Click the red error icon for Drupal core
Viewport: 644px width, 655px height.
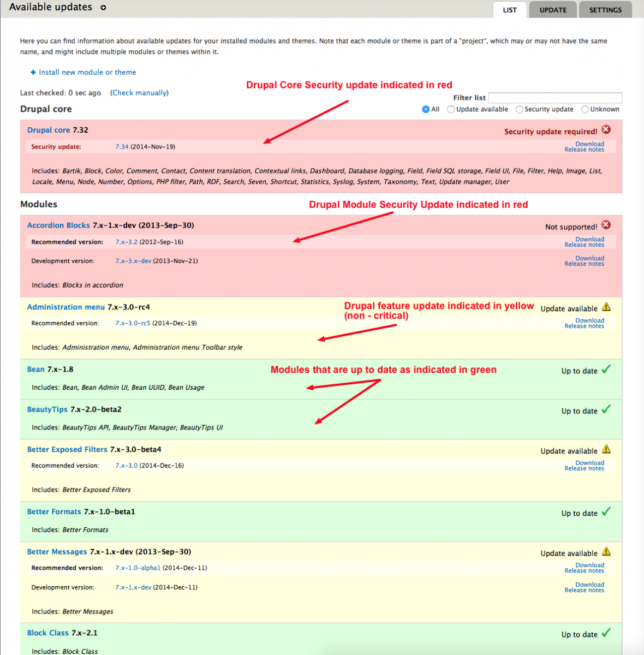[x=606, y=129]
